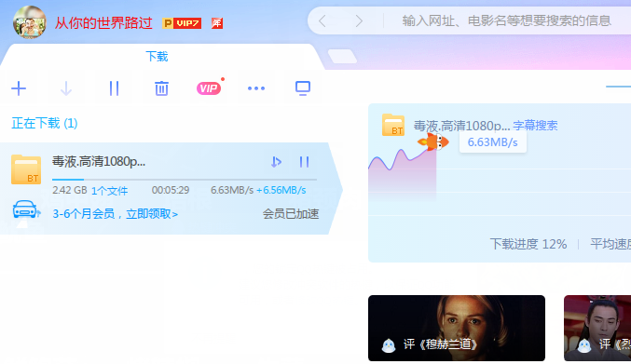Focus the search box 输入网址、电影名
The width and height of the screenshot is (631, 364).
[x=507, y=20]
